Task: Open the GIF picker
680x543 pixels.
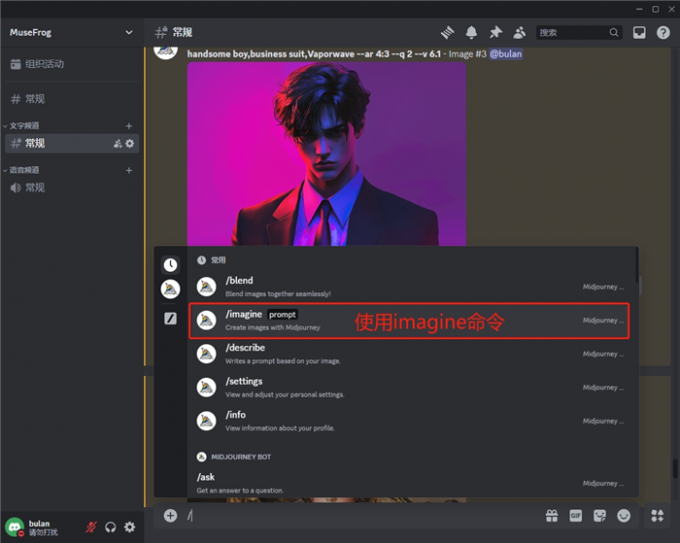Action: pos(575,516)
